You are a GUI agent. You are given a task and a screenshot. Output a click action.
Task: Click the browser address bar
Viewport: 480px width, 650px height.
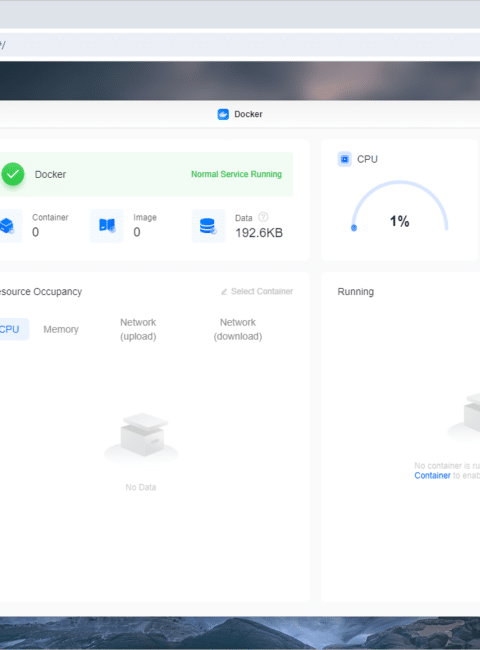[240, 45]
